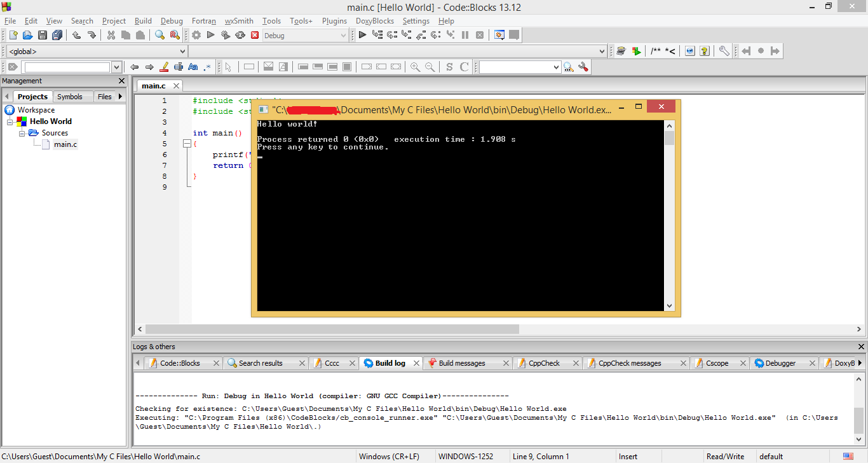Click the Pause icon in the debugger toolbar
The height and width of the screenshot is (463, 868).
pyautogui.click(x=466, y=35)
